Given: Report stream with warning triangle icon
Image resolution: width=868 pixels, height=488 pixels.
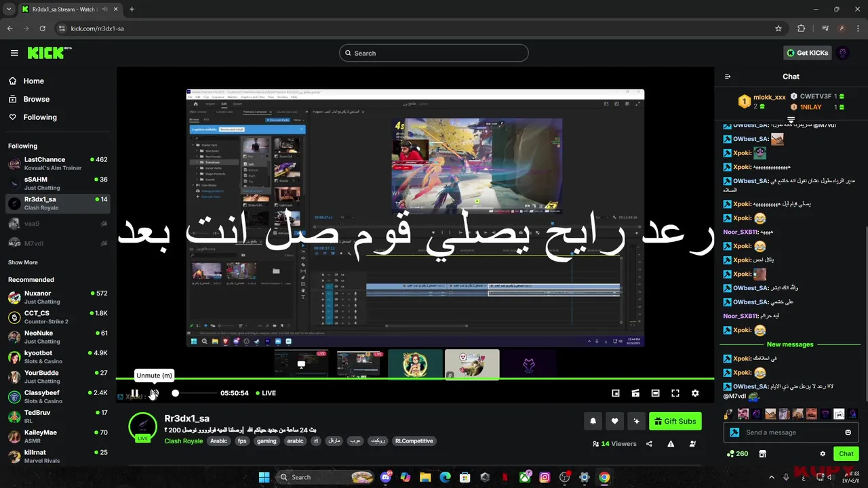Looking at the screenshot, I should coord(671,444).
